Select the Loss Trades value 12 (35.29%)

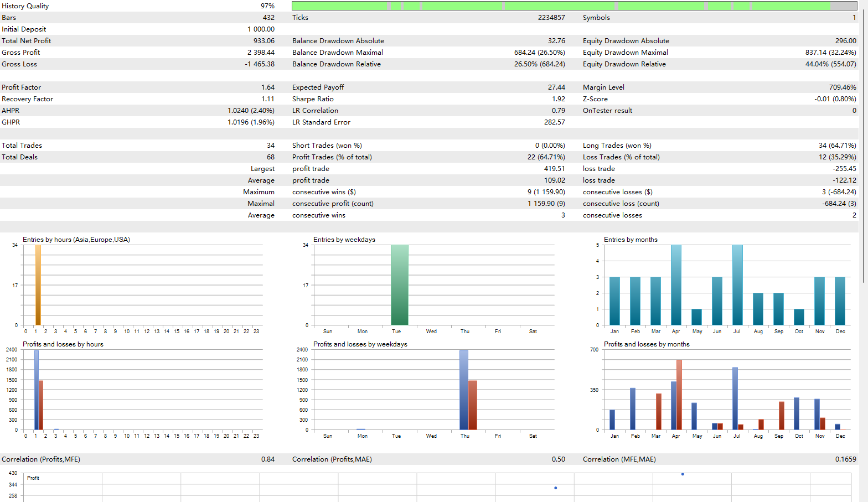tap(838, 157)
